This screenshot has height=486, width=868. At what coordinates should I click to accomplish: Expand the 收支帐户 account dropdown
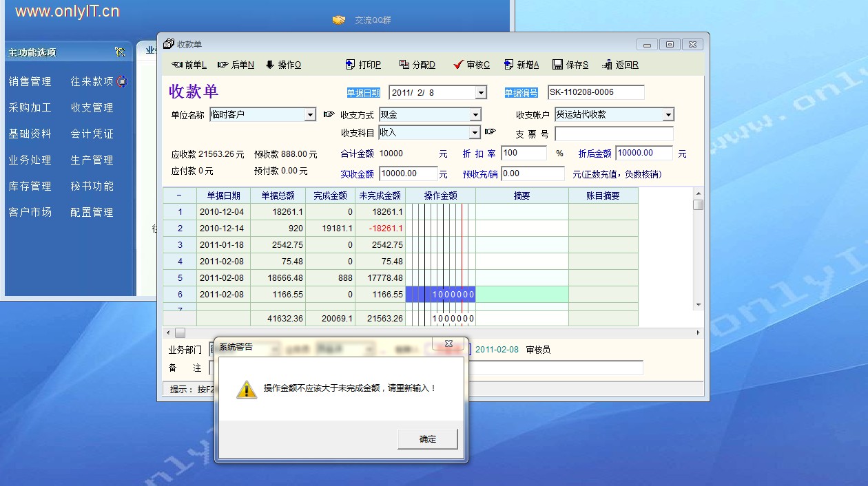coord(668,115)
